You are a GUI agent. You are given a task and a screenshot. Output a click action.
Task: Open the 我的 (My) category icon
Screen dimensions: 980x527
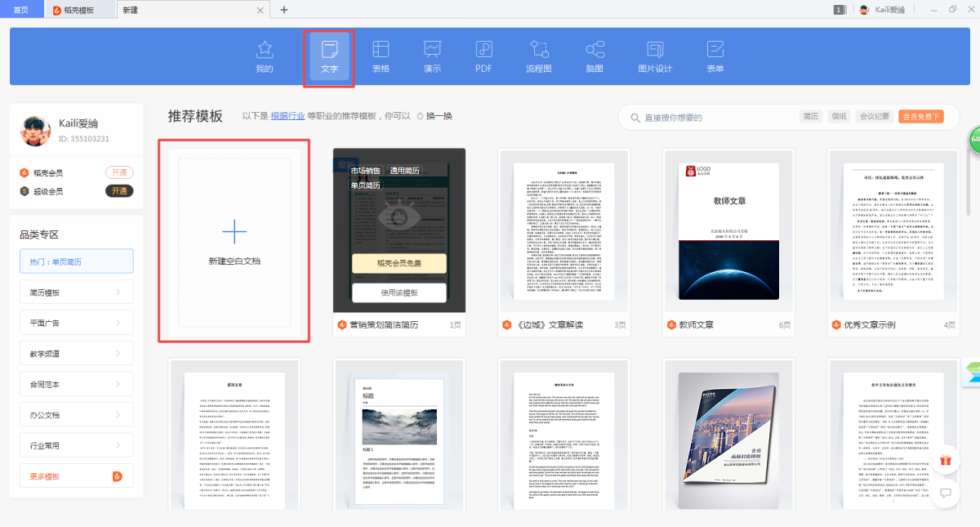pos(265,57)
